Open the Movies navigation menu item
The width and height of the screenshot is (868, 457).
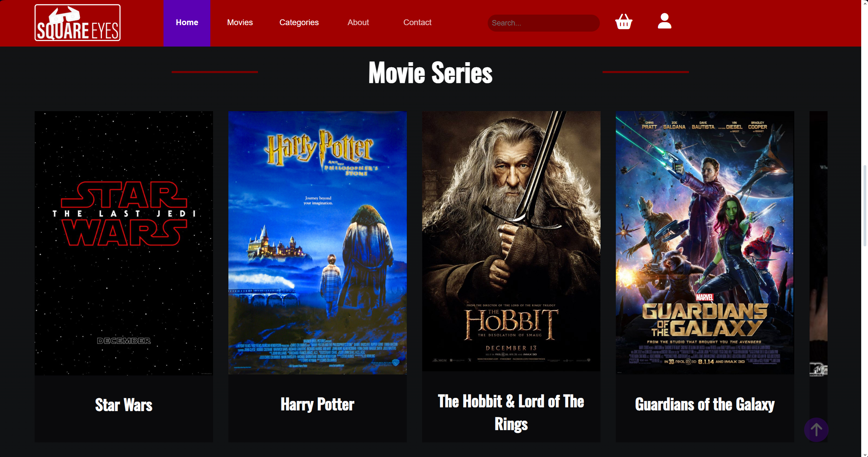[240, 22]
